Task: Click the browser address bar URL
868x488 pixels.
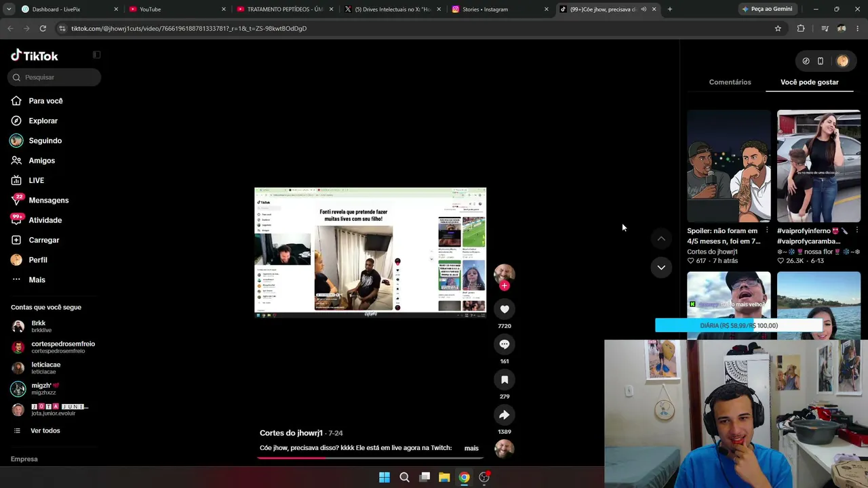Action: click(189, 28)
